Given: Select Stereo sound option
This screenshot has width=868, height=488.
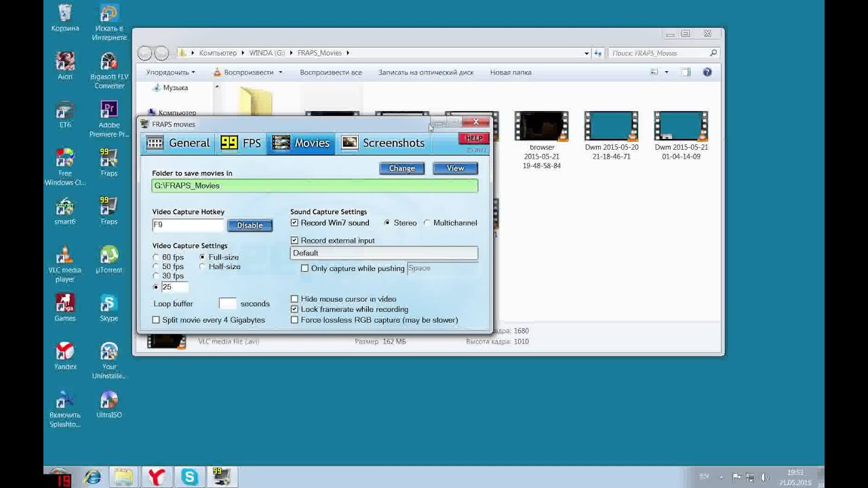Looking at the screenshot, I should pos(387,223).
